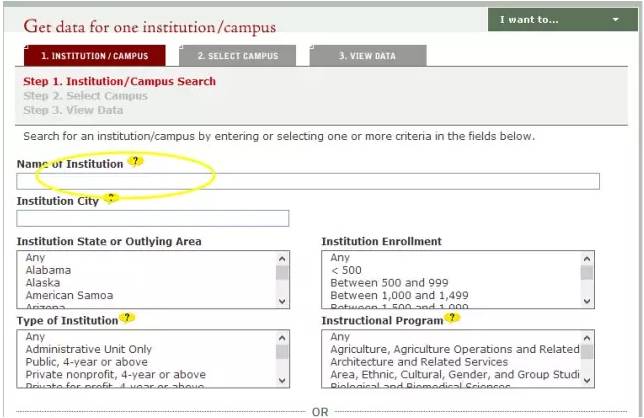The image size is (644, 418).
Task: Click the 1. Institution/Campus tab
Action: (94, 56)
